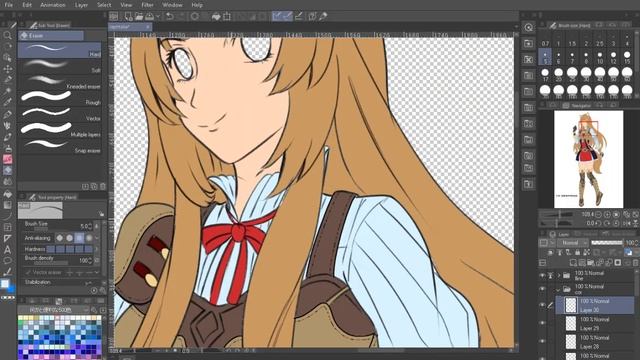The width and height of the screenshot is (640, 360).
Task: Select the Soft eraser sub tool
Action: pyautogui.click(x=60, y=66)
